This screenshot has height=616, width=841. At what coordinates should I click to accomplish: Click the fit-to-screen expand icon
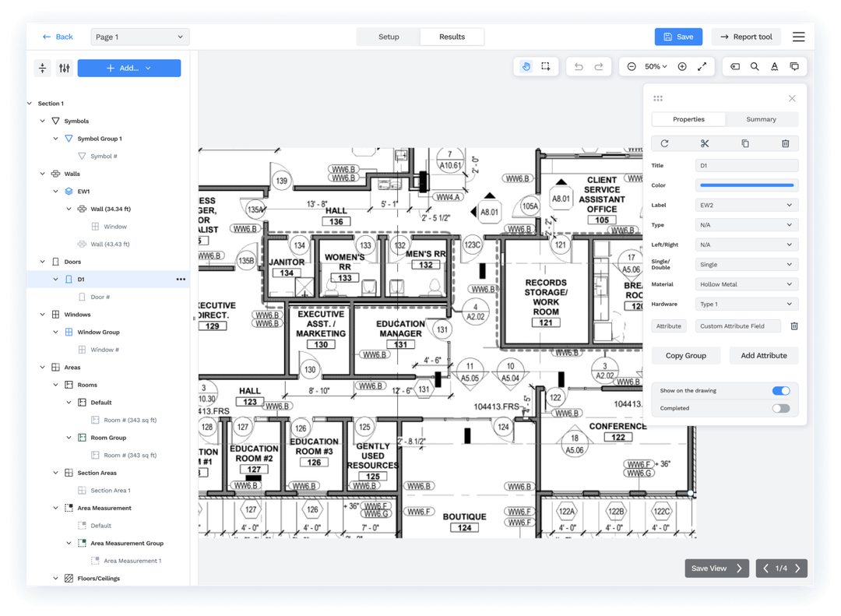(702, 67)
